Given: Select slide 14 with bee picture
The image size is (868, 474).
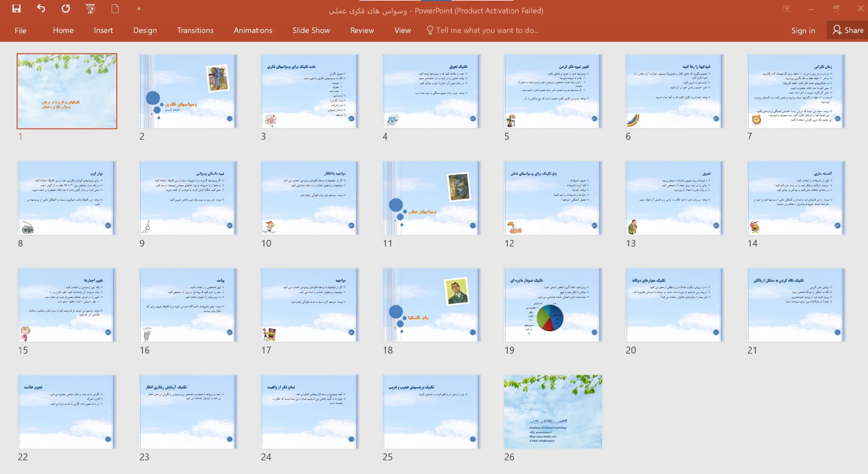Looking at the screenshot, I should tap(796, 198).
